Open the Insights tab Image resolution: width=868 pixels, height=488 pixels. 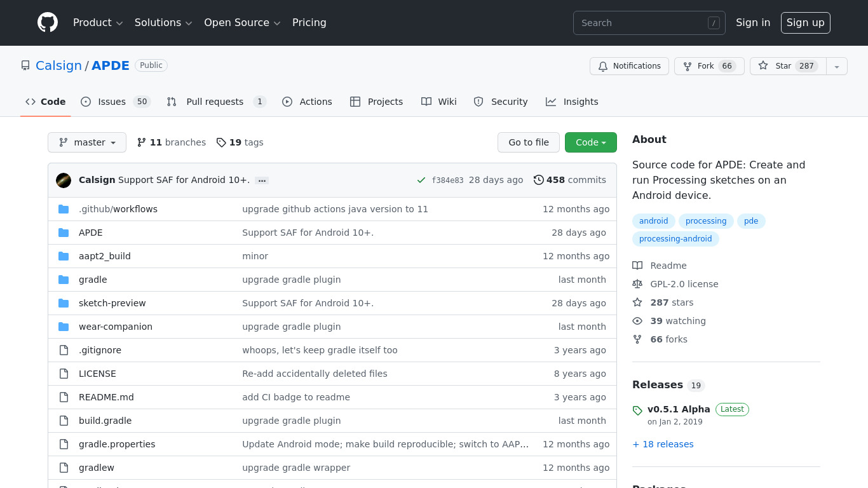point(572,102)
